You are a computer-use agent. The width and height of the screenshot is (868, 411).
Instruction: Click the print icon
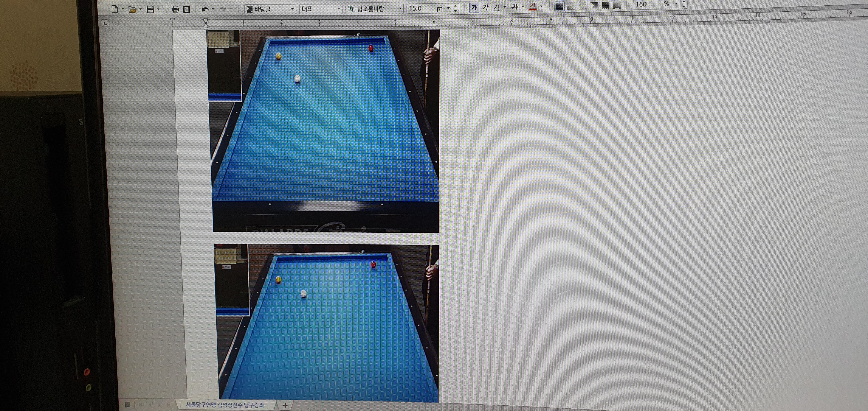[175, 9]
